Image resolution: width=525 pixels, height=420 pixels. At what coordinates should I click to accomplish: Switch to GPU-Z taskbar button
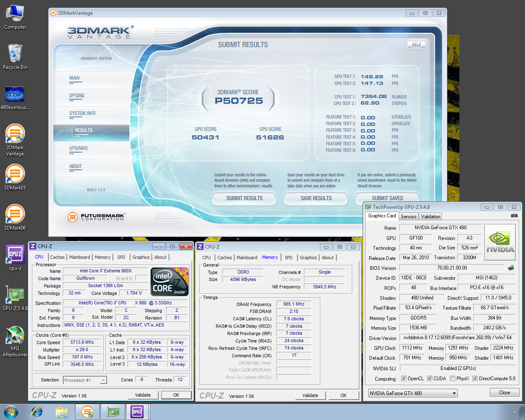coord(113,412)
